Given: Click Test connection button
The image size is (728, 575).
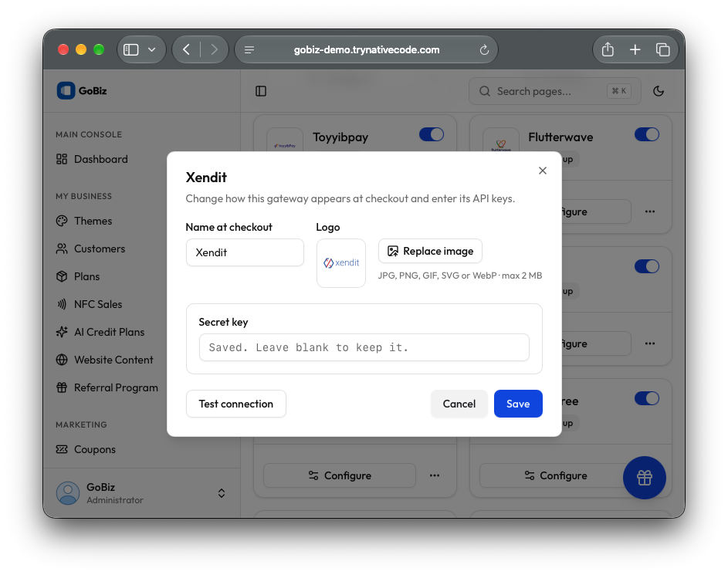Looking at the screenshot, I should 236,404.
